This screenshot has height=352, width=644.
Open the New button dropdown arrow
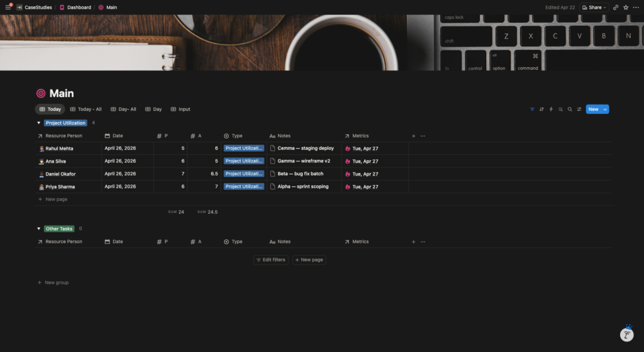(605, 110)
